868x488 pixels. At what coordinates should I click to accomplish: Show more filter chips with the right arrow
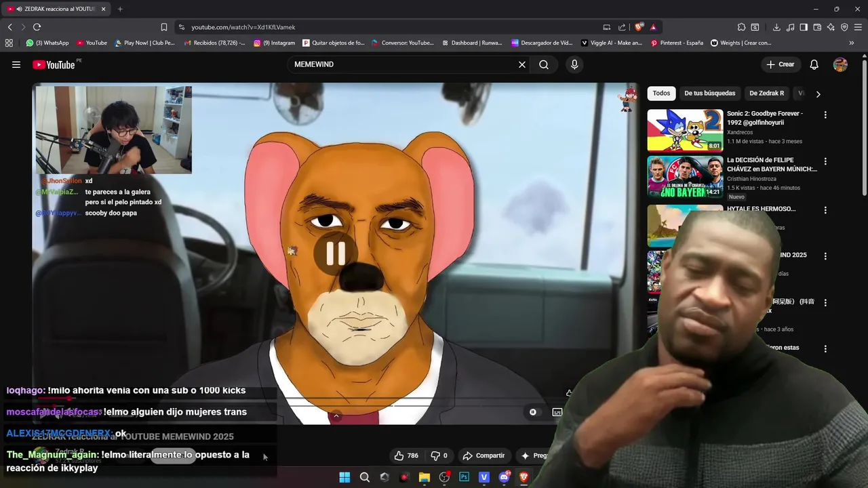point(818,94)
